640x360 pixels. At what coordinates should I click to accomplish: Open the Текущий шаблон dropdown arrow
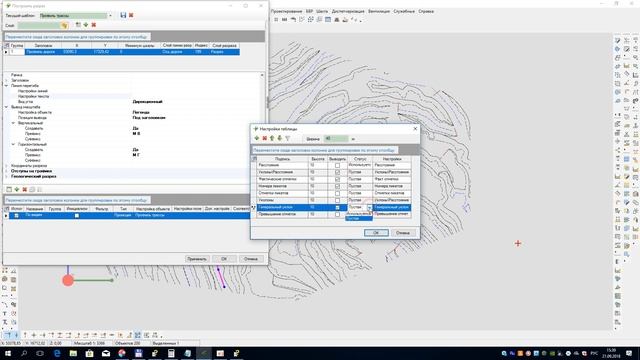110,16
